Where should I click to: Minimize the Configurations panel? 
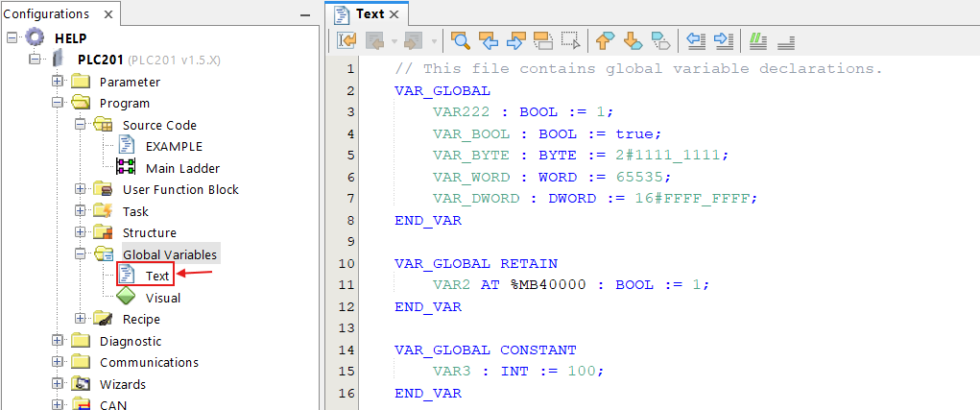tap(304, 14)
